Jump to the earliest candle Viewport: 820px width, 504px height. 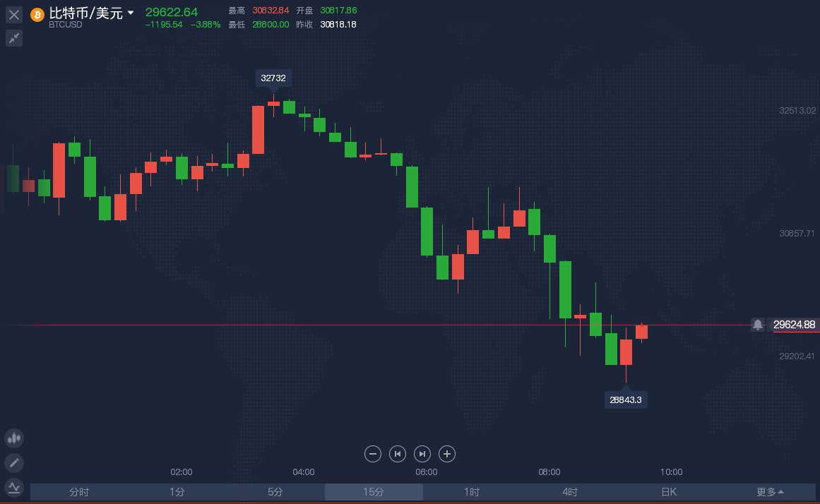click(398, 454)
